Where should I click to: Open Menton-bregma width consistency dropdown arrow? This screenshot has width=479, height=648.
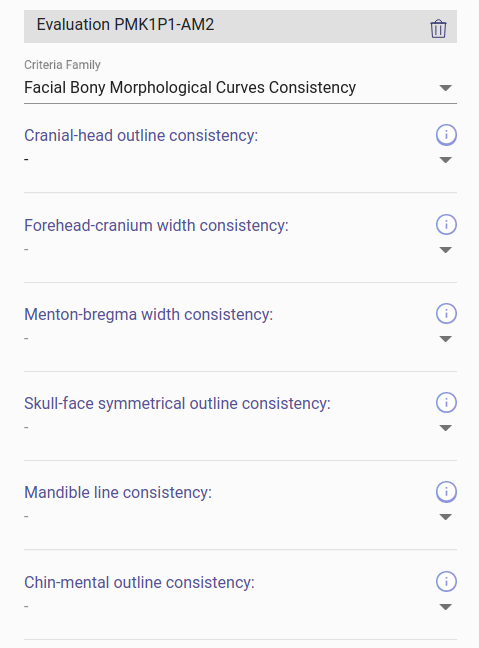pos(446,339)
